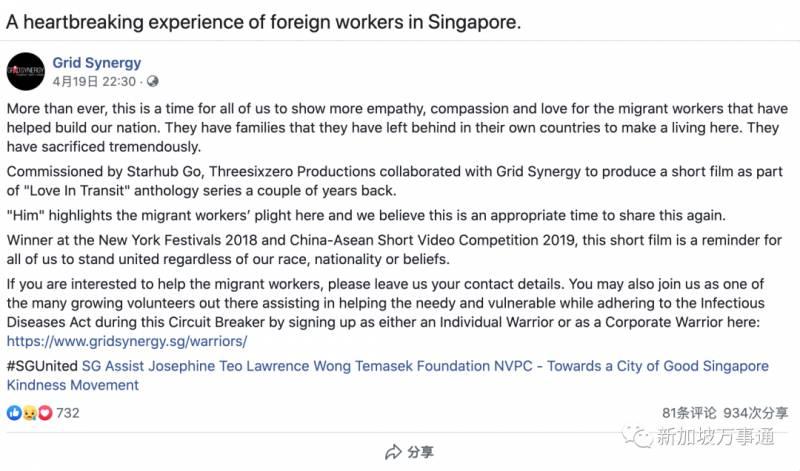
Task: Click the public globe privacy icon
Action: [153, 81]
